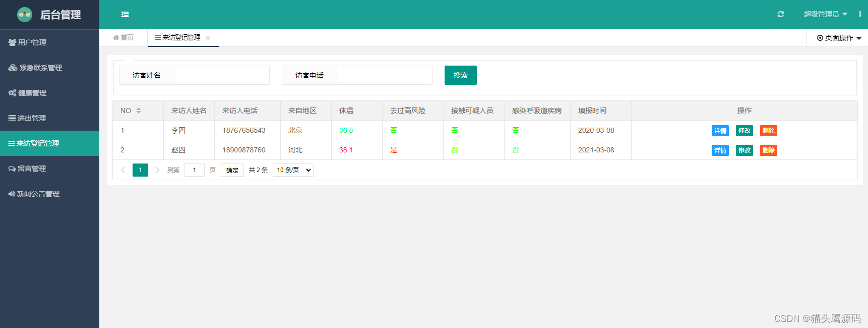Viewport: 868px width, 328px height.
Task: Open the 10 条/页 page size selector
Action: (x=293, y=170)
